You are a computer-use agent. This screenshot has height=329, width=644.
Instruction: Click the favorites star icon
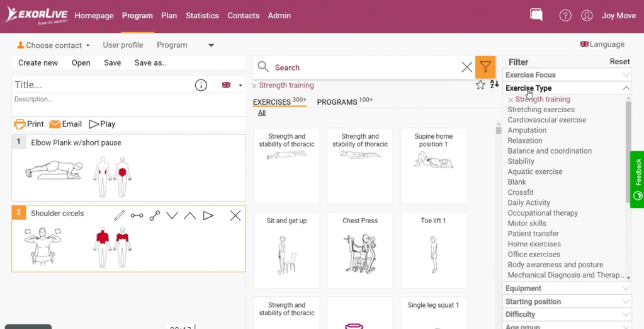(480, 85)
